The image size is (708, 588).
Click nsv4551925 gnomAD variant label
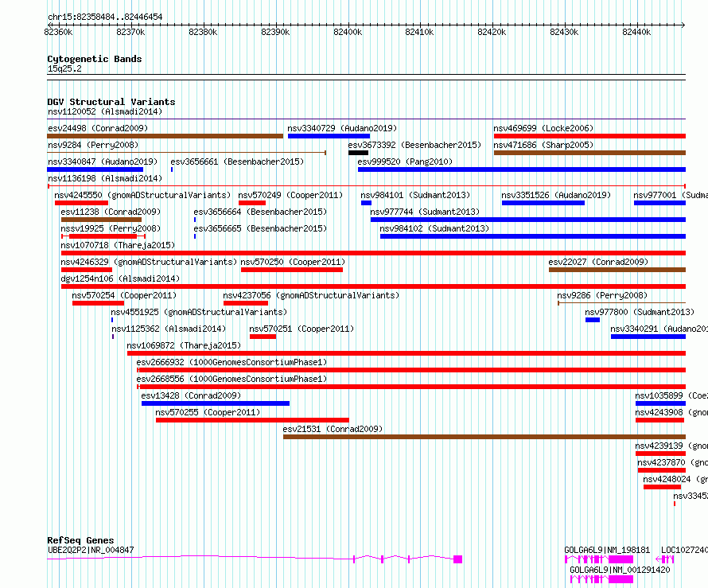199,312
